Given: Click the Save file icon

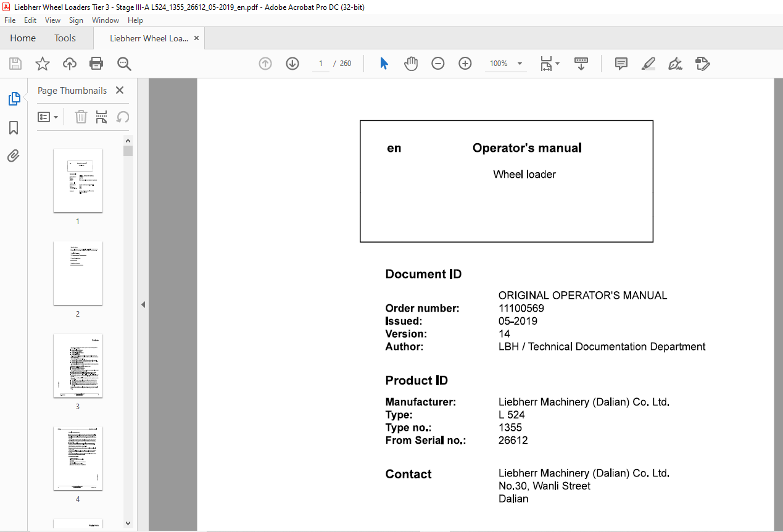Looking at the screenshot, I should pos(15,64).
